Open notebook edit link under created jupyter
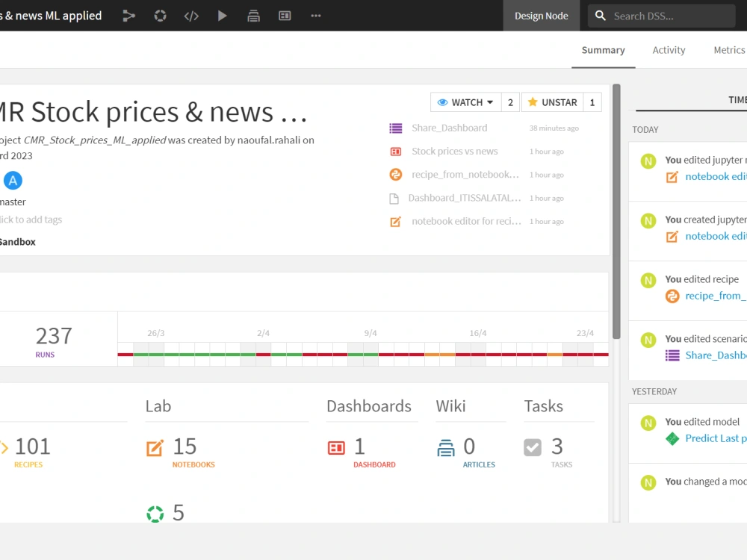The height and width of the screenshot is (560, 747). (x=716, y=236)
